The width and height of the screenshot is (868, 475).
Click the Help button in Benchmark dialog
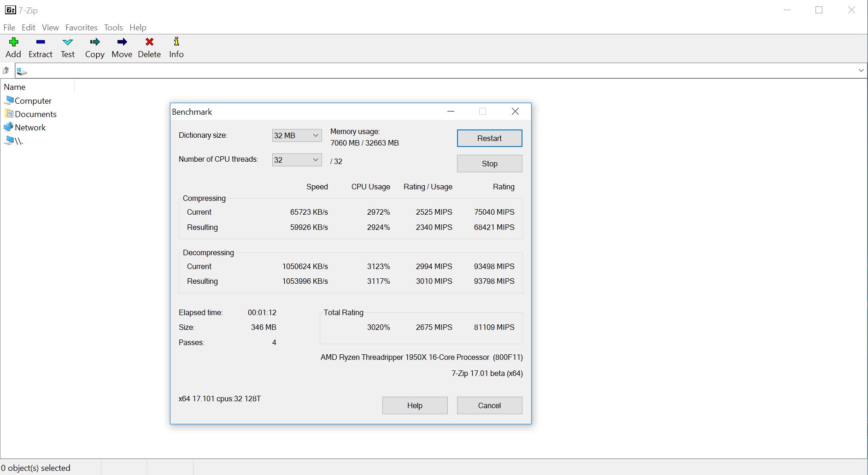415,405
